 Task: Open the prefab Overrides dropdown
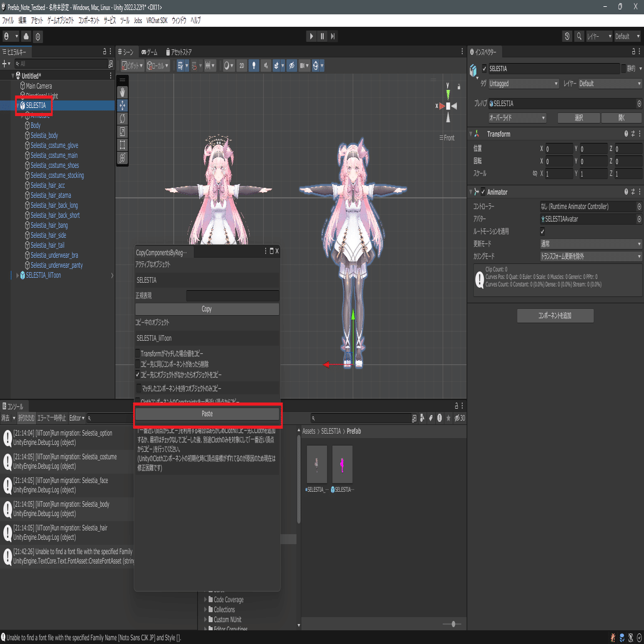517,118
